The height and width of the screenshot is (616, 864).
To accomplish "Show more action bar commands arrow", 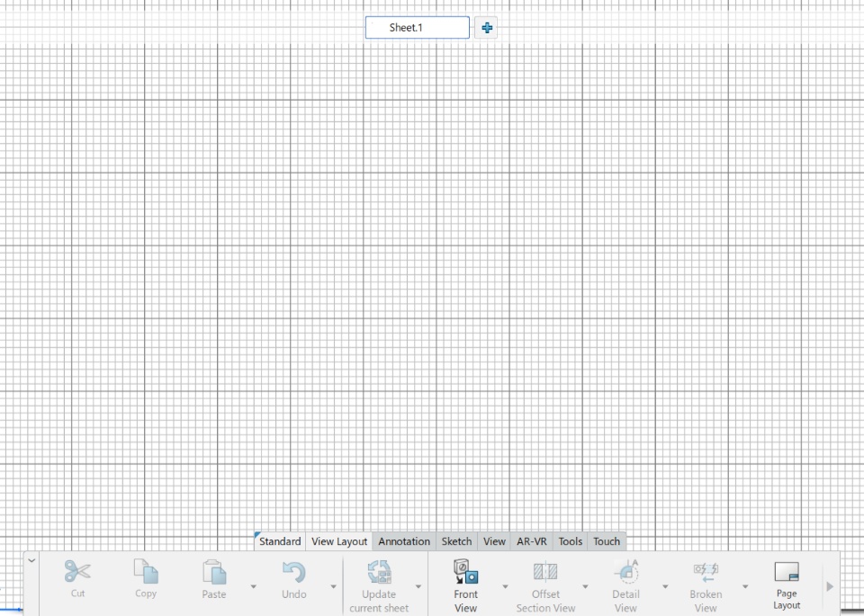I will 830,587.
